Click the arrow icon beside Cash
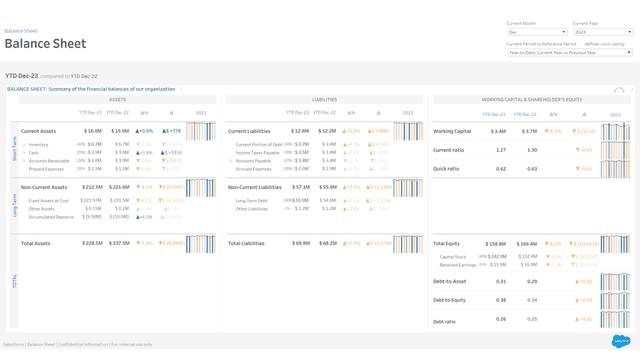Screen dimensions: 640x363 (24, 153)
